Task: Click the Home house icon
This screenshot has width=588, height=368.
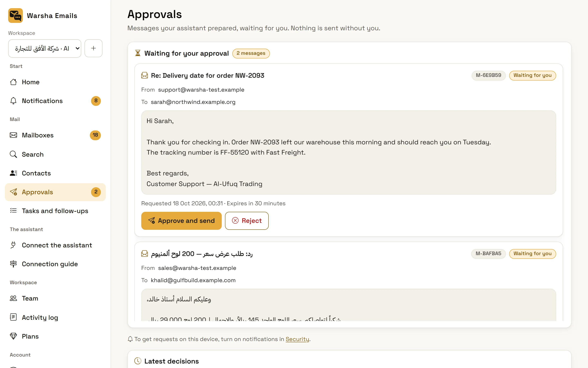Action: (13, 82)
